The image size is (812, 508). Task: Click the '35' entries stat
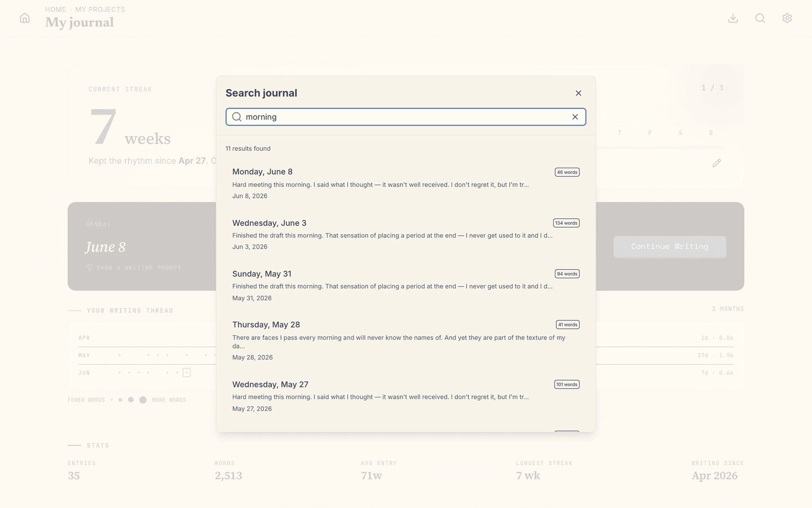click(74, 476)
